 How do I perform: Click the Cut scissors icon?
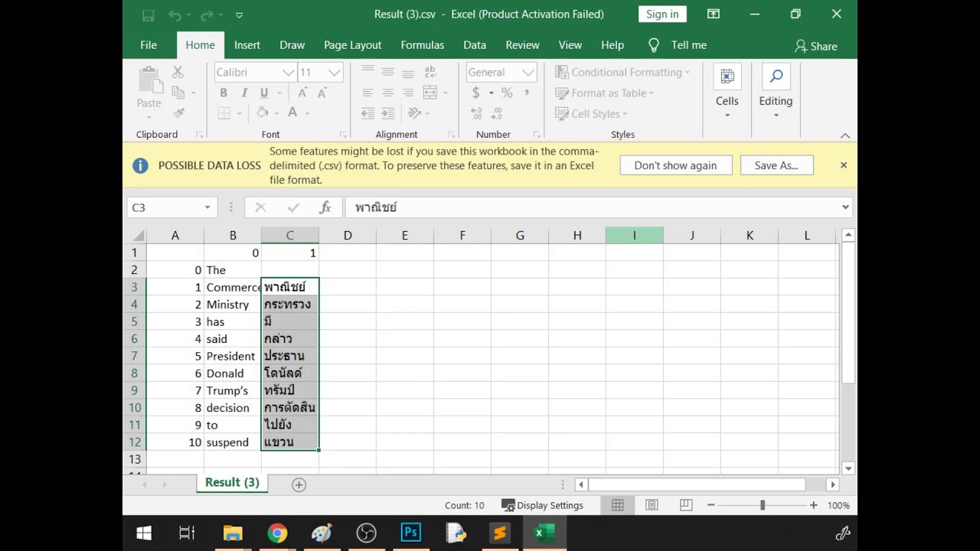coord(178,72)
